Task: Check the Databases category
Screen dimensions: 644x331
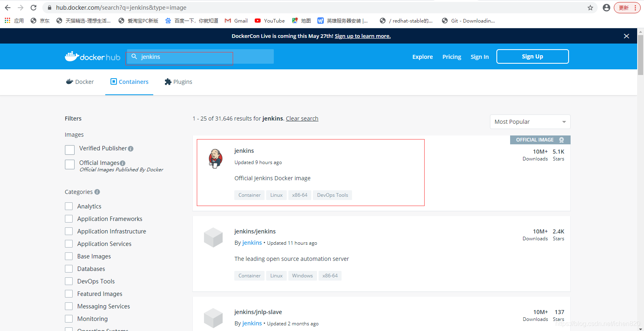Action: [x=69, y=269]
